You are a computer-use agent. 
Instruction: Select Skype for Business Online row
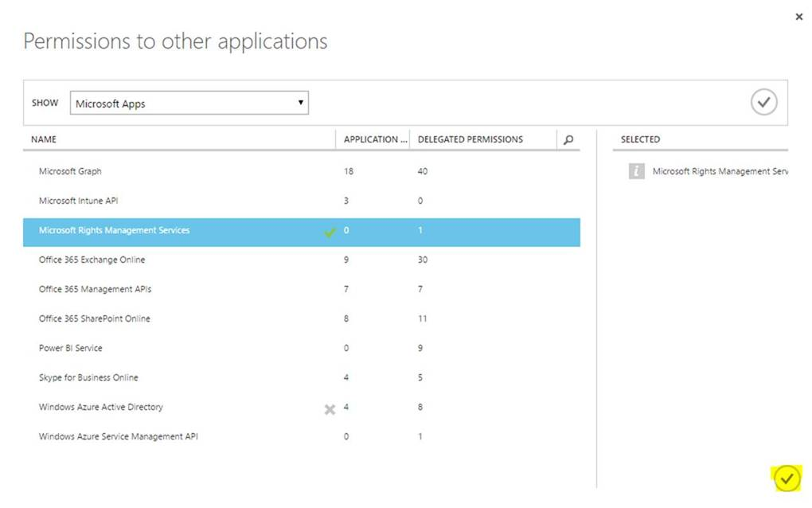302,377
